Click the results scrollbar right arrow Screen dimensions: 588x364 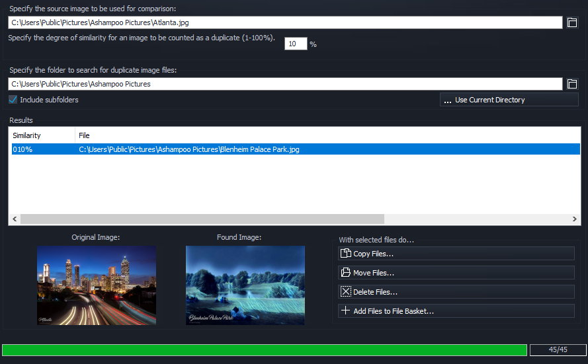(x=574, y=219)
